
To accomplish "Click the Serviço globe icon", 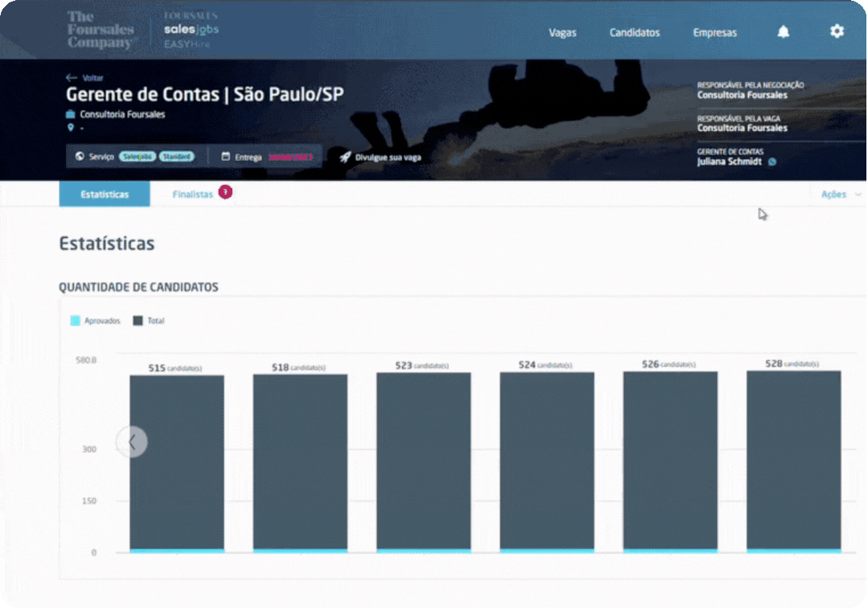I will pyautogui.click(x=80, y=157).
